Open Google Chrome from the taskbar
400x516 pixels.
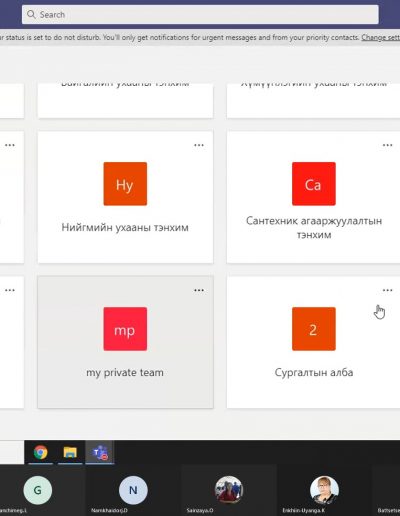click(40, 452)
